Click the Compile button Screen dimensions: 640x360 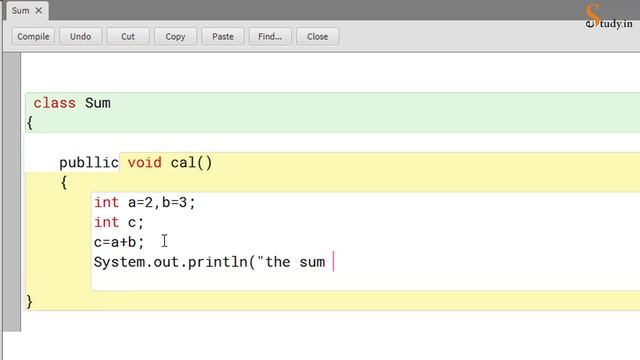tap(33, 37)
